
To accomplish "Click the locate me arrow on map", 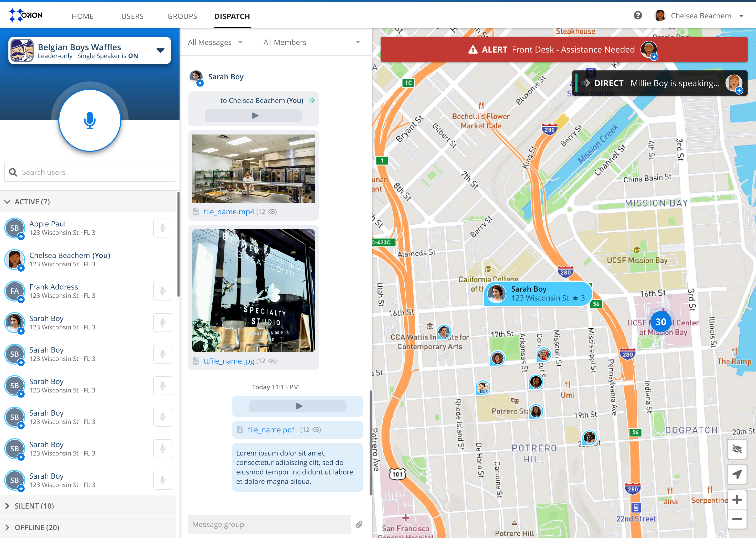I will (737, 474).
